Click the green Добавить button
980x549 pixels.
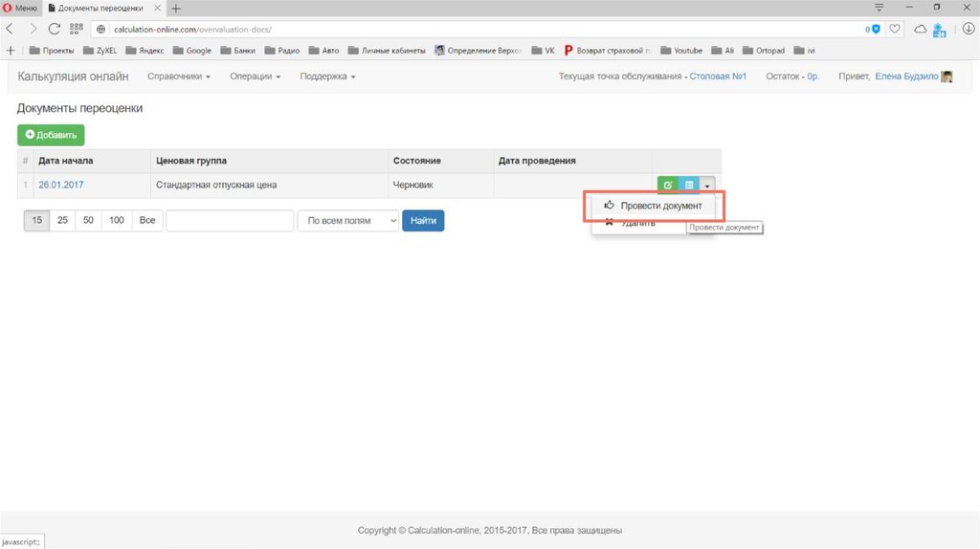click(51, 136)
